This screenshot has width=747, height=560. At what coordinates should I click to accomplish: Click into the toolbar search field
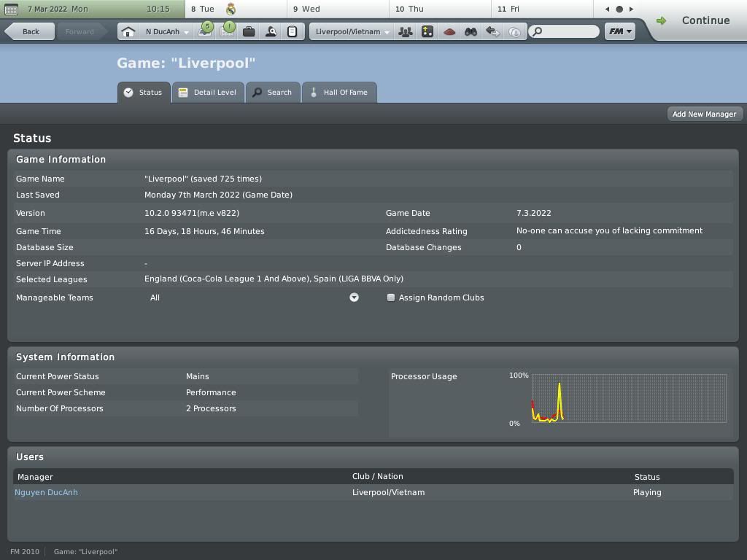click(x=564, y=31)
